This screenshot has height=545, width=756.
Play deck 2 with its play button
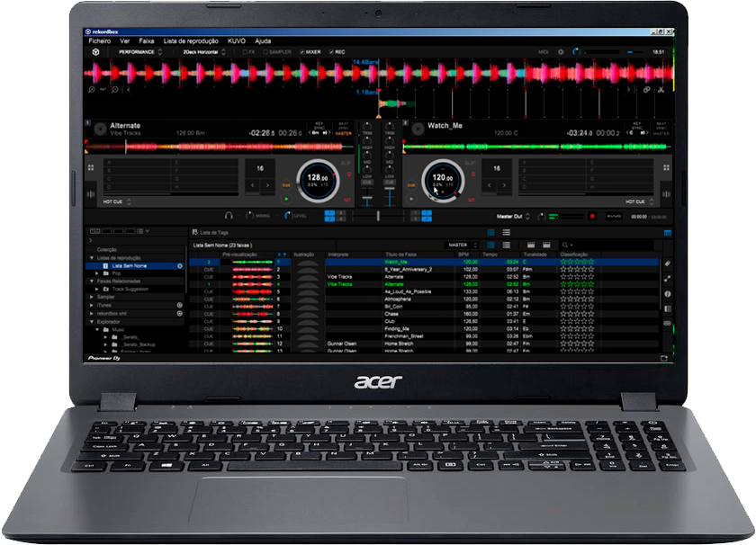pos(411,199)
